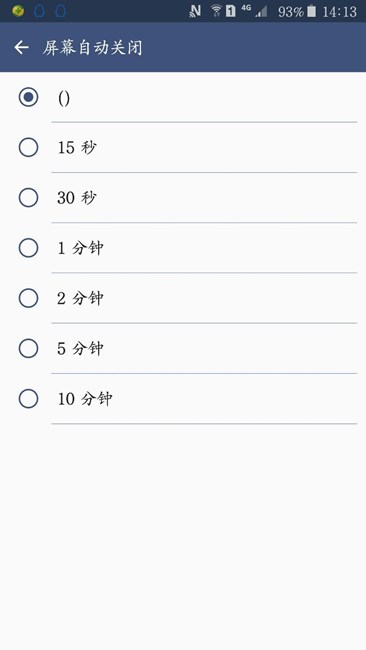
Task: Tap the green app notification icon
Action: (x=18, y=11)
